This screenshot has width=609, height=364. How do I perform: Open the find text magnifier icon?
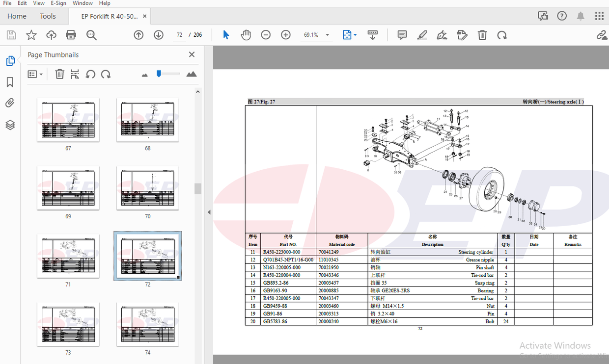pyautogui.click(x=91, y=35)
